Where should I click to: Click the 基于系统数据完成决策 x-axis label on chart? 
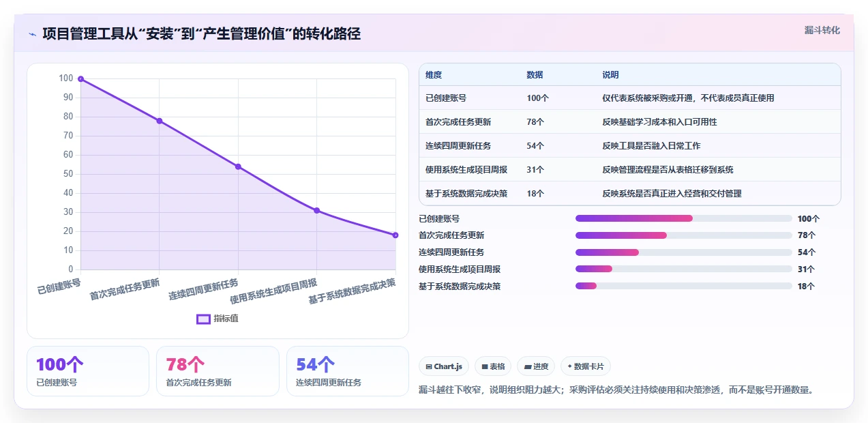coord(353,291)
